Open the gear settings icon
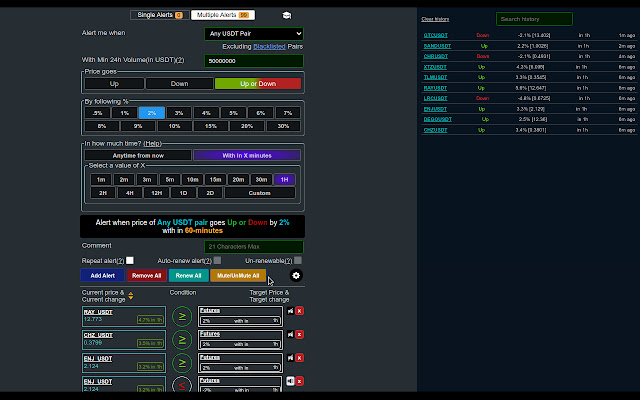640x400 pixels. (x=296, y=276)
